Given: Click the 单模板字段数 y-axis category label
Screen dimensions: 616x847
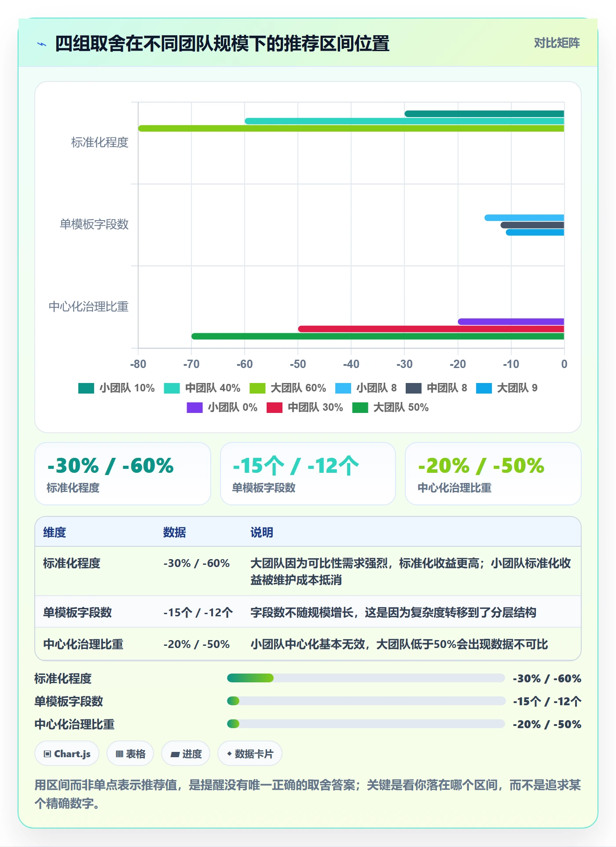Looking at the screenshot, I should click(x=94, y=225).
